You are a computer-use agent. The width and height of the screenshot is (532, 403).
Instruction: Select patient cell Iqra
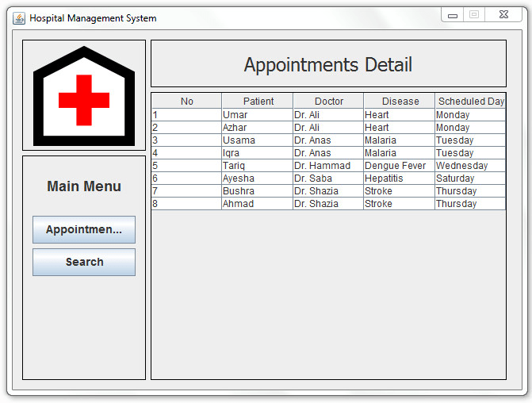258,153
